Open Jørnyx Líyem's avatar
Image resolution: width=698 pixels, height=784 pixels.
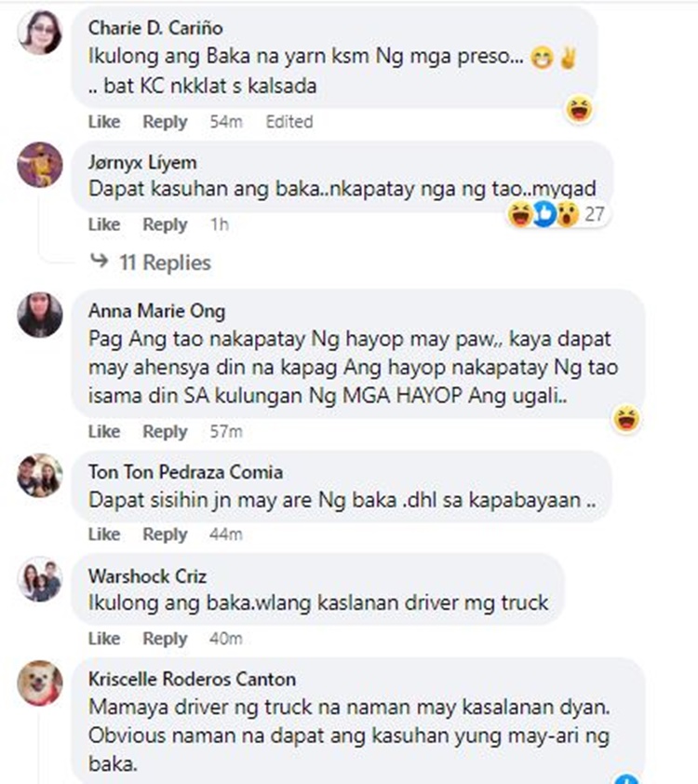pyautogui.click(x=40, y=165)
